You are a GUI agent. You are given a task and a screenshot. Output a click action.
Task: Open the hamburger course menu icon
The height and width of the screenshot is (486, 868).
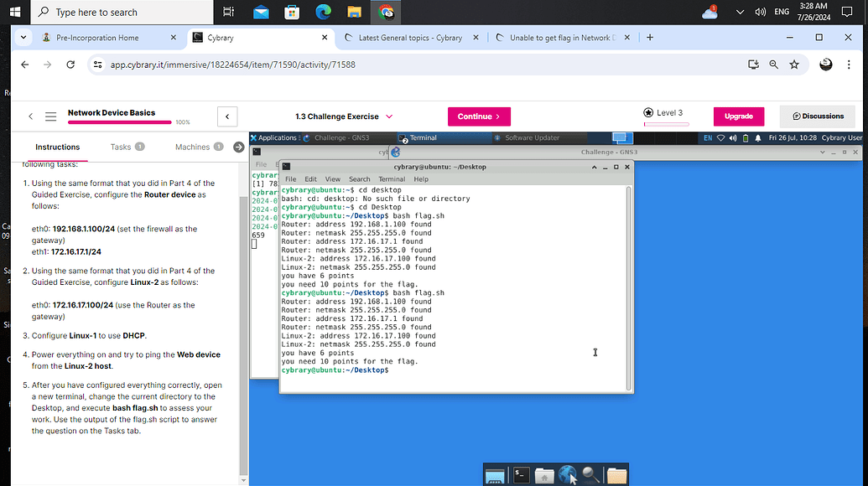(x=50, y=116)
